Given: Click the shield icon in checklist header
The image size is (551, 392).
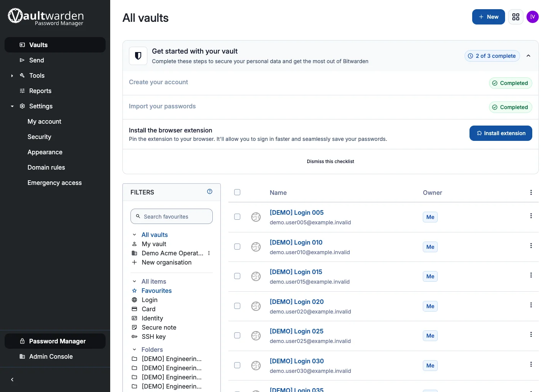Looking at the screenshot, I should (x=138, y=56).
